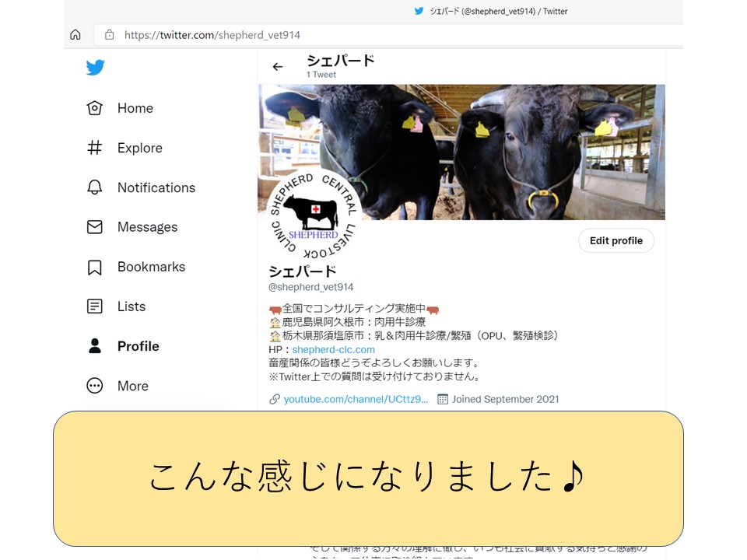The image size is (747, 560).
Task: Open the cattle header banner photo
Action: 461,152
